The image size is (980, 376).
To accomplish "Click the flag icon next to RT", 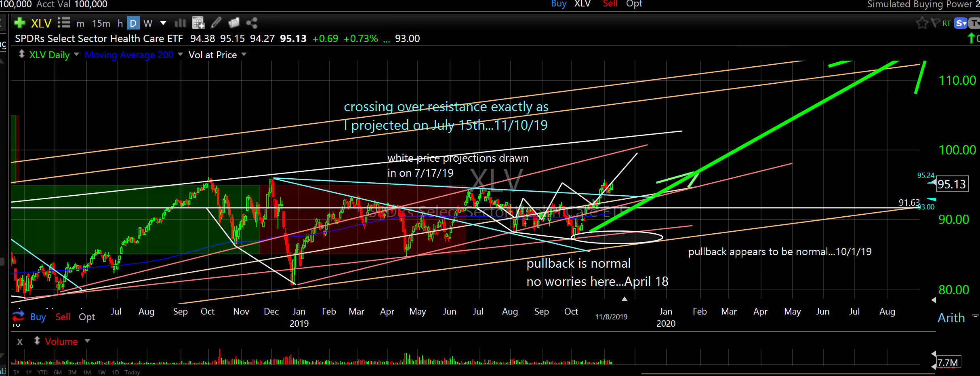I will pyautogui.click(x=935, y=23).
